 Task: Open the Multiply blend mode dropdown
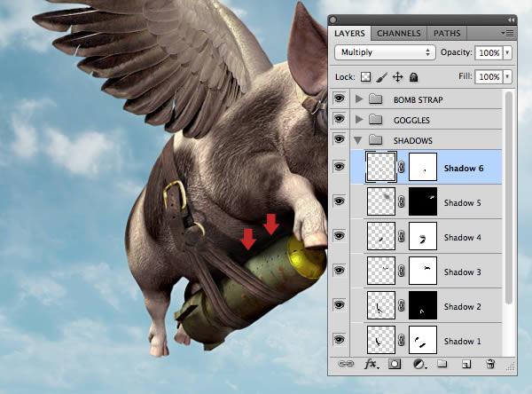385,52
